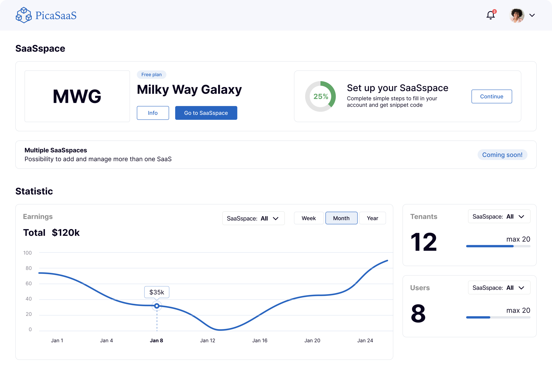Switch to the Week view
The image size is (552, 392).
[x=309, y=218]
